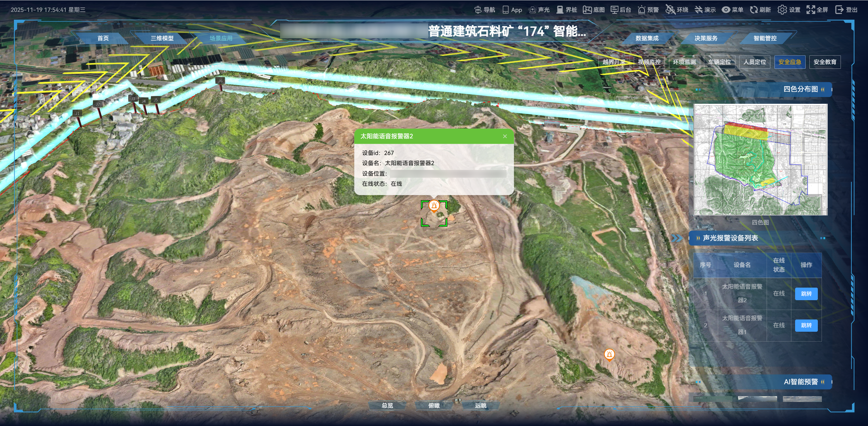Open the 四色图 map thumbnail
Image resolution: width=868 pixels, height=426 pixels.
[760, 159]
